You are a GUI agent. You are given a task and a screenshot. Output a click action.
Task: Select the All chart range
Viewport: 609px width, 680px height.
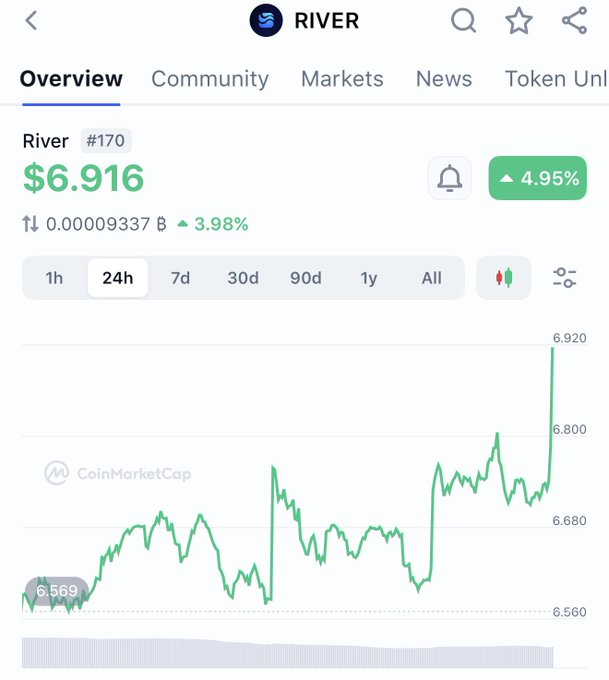click(x=432, y=278)
